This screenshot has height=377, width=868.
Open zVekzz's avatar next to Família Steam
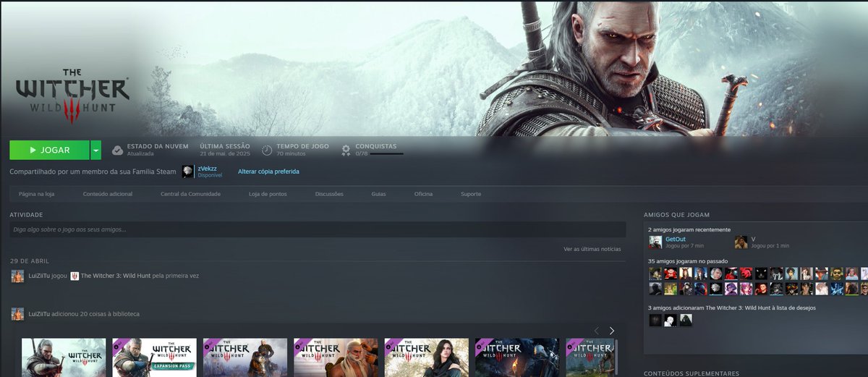tap(188, 171)
